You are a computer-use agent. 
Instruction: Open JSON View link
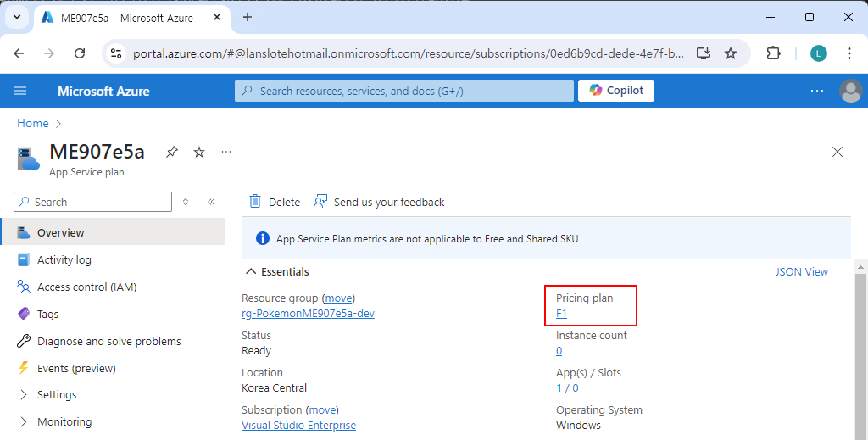802,272
